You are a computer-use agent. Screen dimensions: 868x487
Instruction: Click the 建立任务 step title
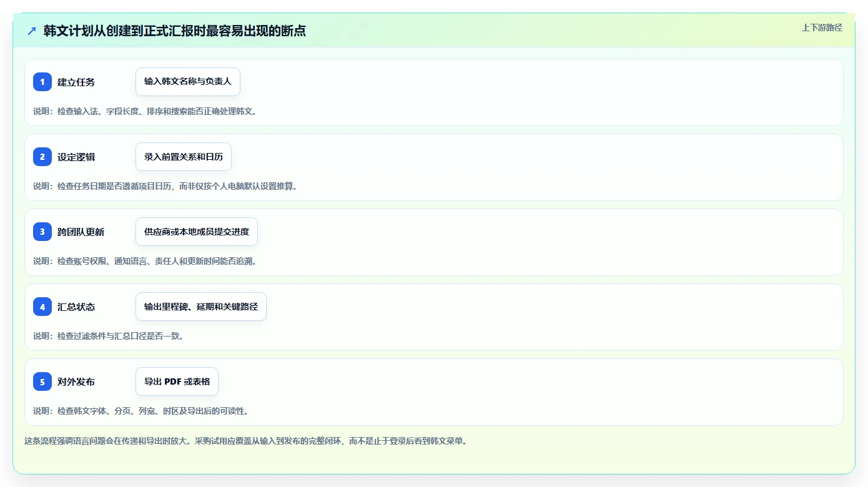76,82
